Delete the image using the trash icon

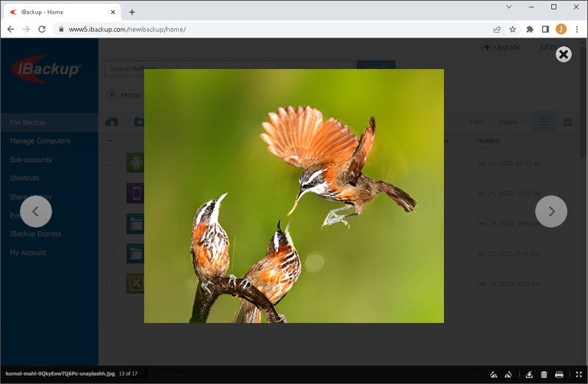[x=544, y=374]
